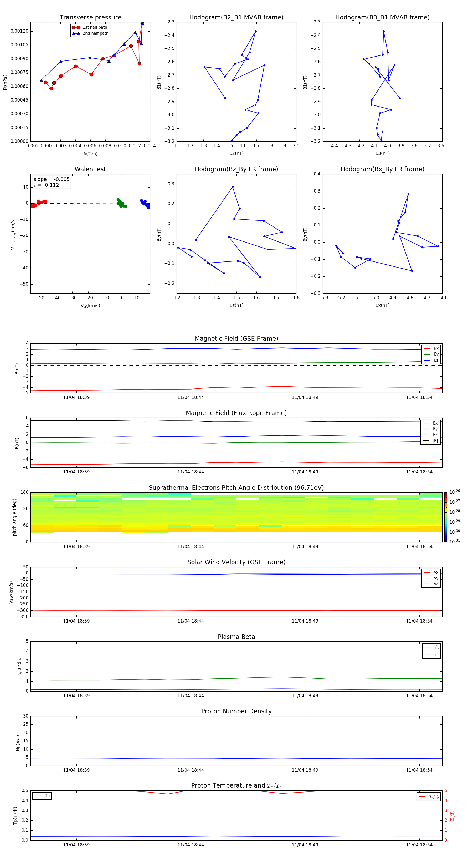Click 'Solar Wind Velocity (GSE Frame)' title
The height and width of the screenshot is (868, 473).
click(x=236, y=562)
